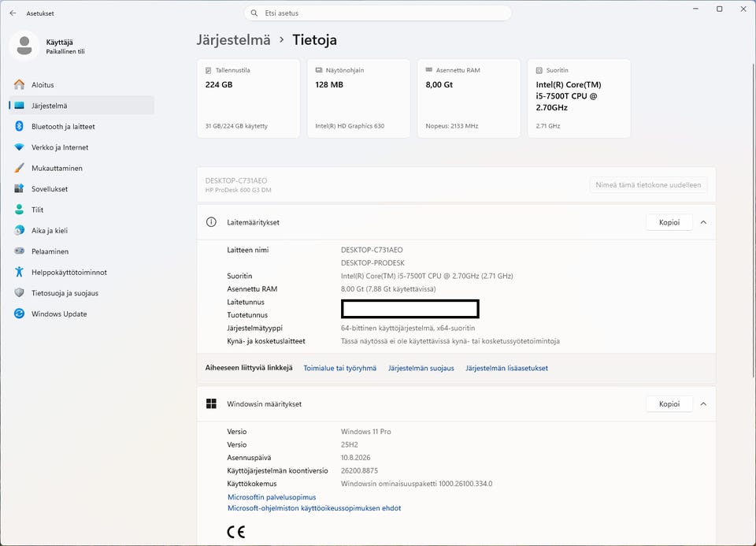756x546 pixels.
Task: Click the Tallennustila storage icon
Action: pos(208,70)
